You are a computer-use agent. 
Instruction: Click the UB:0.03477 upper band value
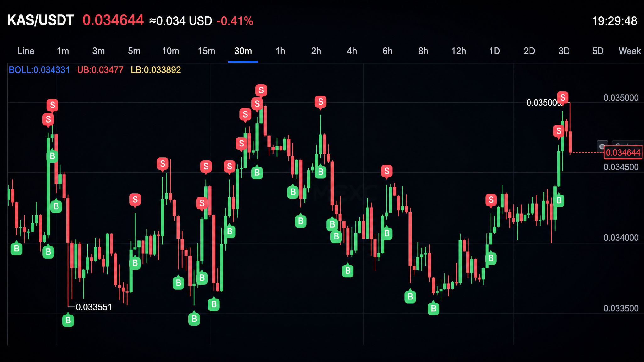100,70
